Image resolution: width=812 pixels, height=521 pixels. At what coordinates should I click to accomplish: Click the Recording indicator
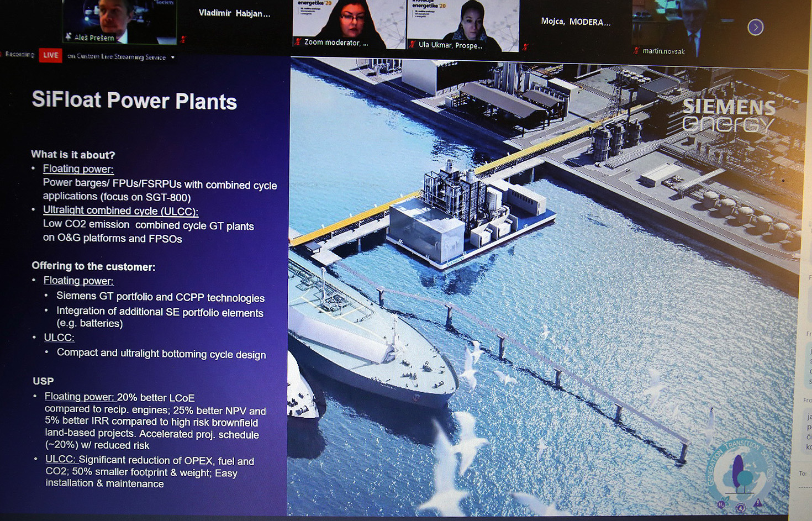(x=18, y=55)
